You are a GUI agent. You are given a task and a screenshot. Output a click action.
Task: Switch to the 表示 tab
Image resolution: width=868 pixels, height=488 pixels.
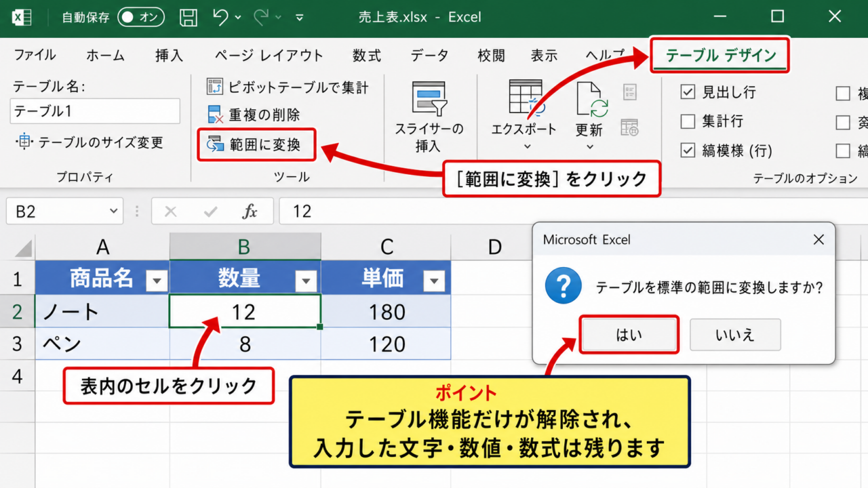click(544, 56)
